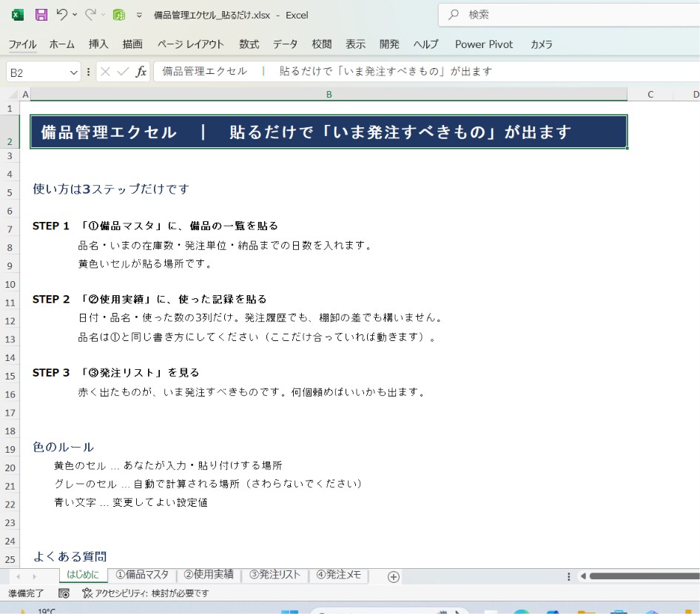This screenshot has height=614, width=700.
Task: Click the next sheet scroll arrow
Action: point(34,577)
